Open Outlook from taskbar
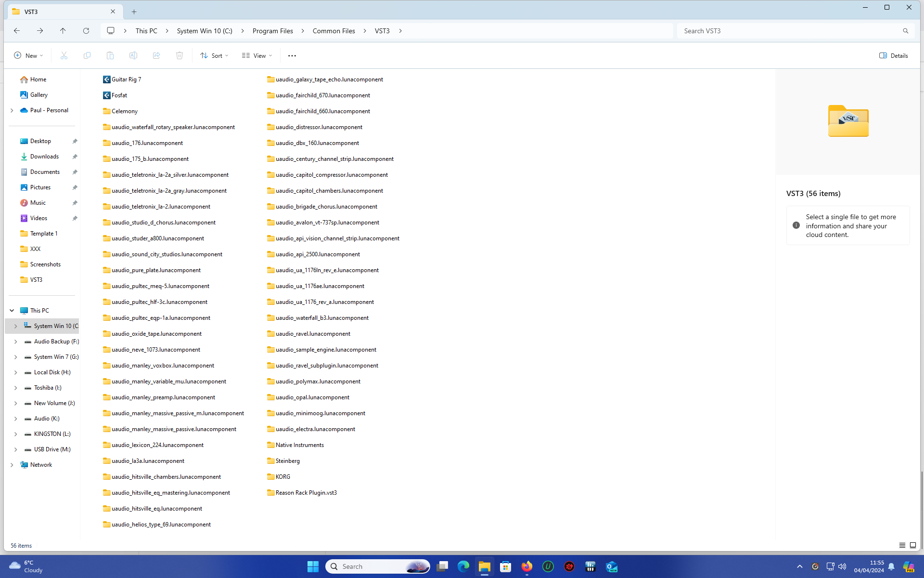 tap(612, 566)
